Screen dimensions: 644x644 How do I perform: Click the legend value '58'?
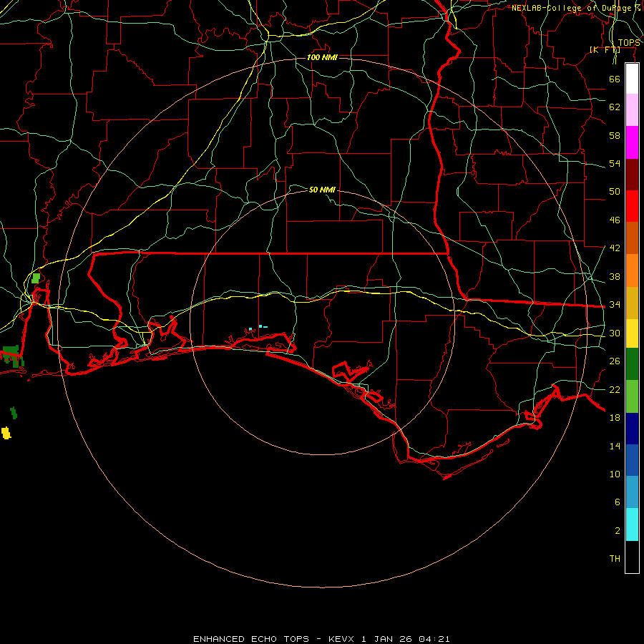[x=615, y=135]
